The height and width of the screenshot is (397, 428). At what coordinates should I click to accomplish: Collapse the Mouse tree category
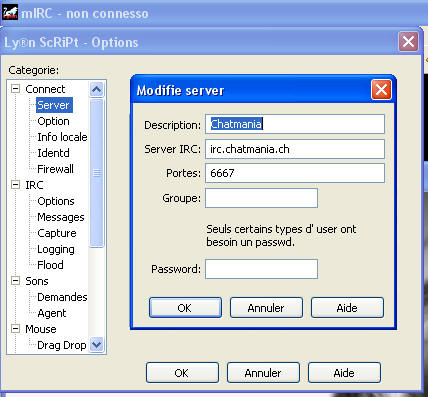pos(15,329)
